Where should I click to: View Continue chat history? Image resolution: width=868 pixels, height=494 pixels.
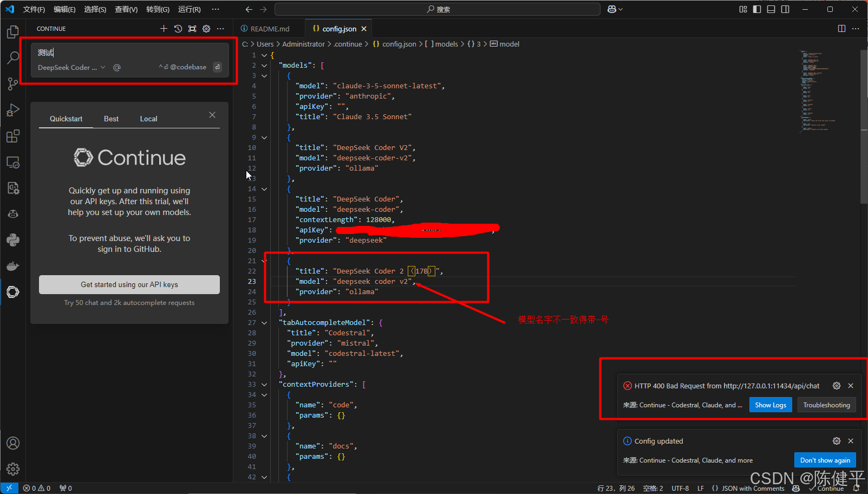point(178,29)
